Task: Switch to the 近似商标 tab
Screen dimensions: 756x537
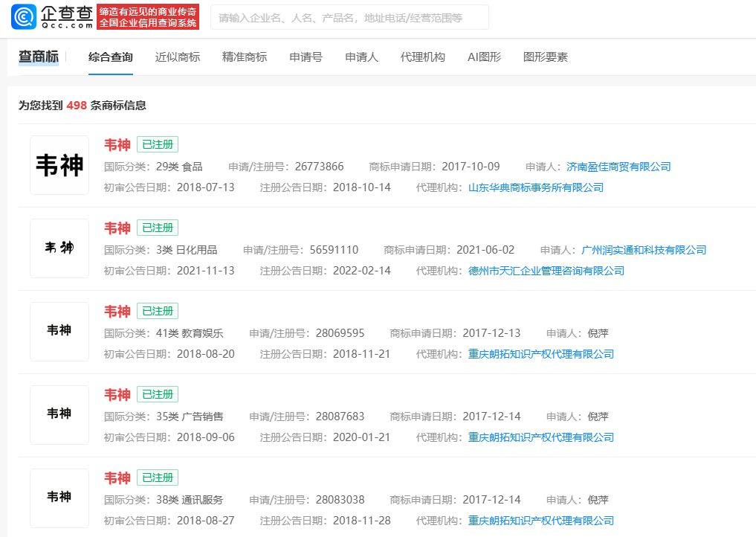Action: (x=178, y=57)
